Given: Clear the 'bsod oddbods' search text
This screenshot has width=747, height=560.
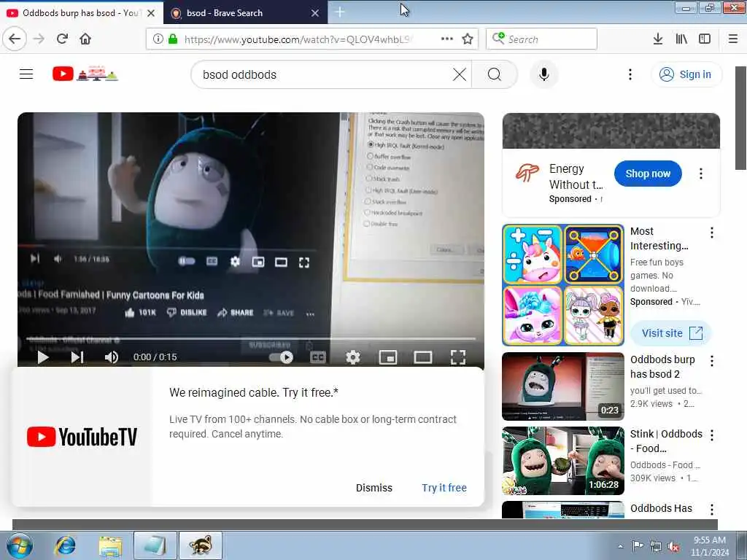Looking at the screenshot, I should 460,74.
